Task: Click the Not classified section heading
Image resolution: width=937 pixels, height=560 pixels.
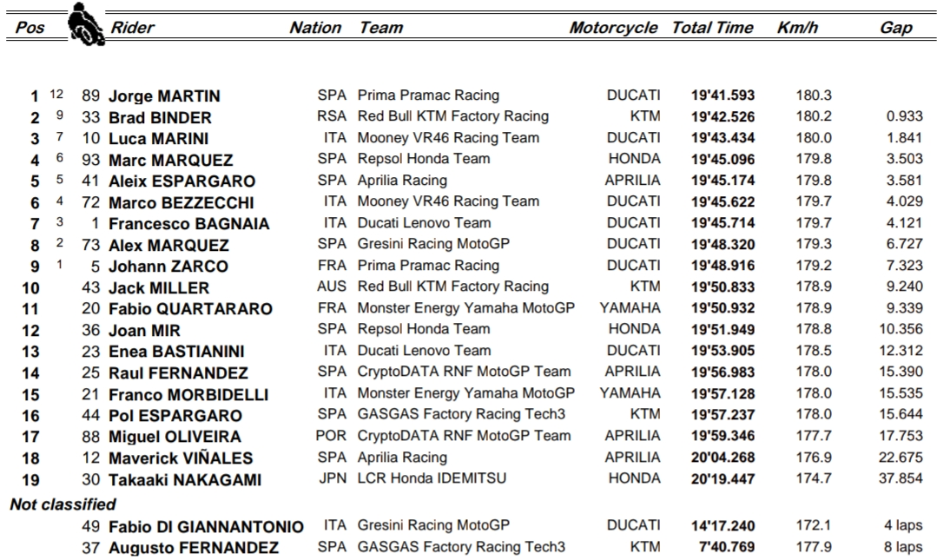Action: tap(63, 504)
